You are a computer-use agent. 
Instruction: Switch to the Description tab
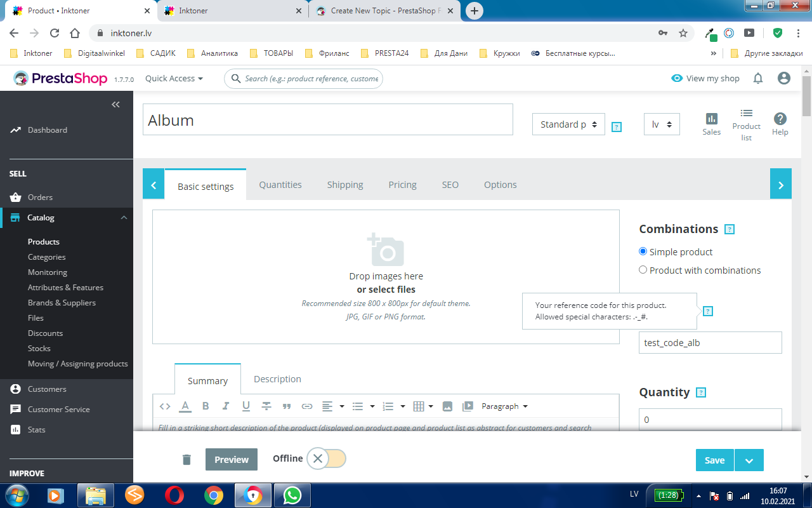pos(277,379)
